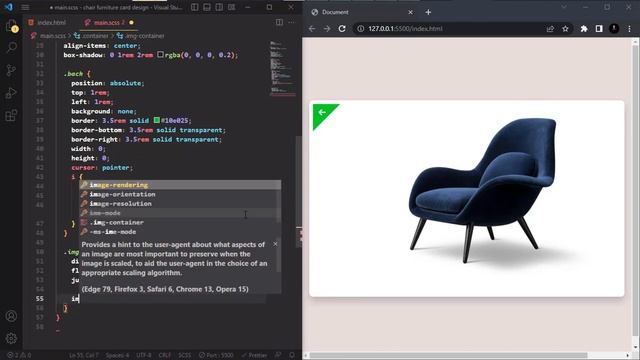The image size is (640, 360).
Task: Open the Explorer view in activity bar
Action: [11, 26]
